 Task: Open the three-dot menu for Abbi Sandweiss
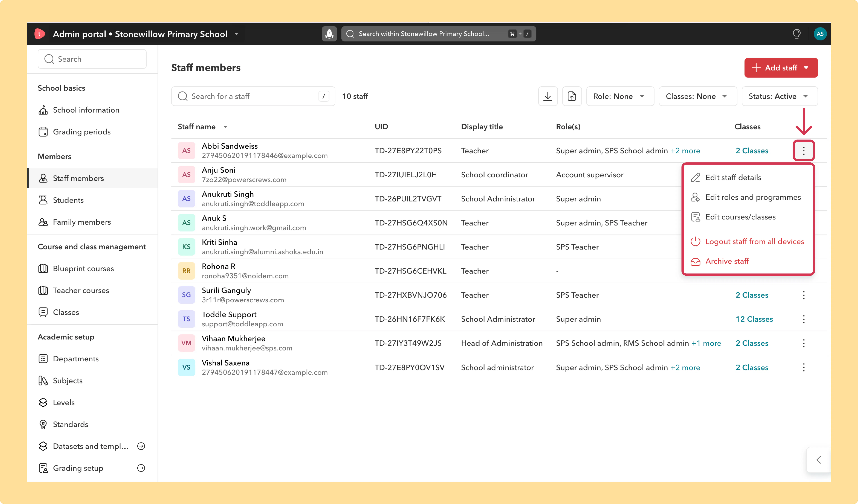[x=804, y=150]
